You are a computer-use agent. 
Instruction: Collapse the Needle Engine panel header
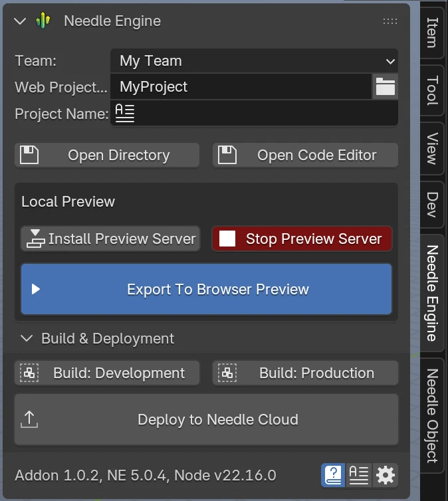20,21
